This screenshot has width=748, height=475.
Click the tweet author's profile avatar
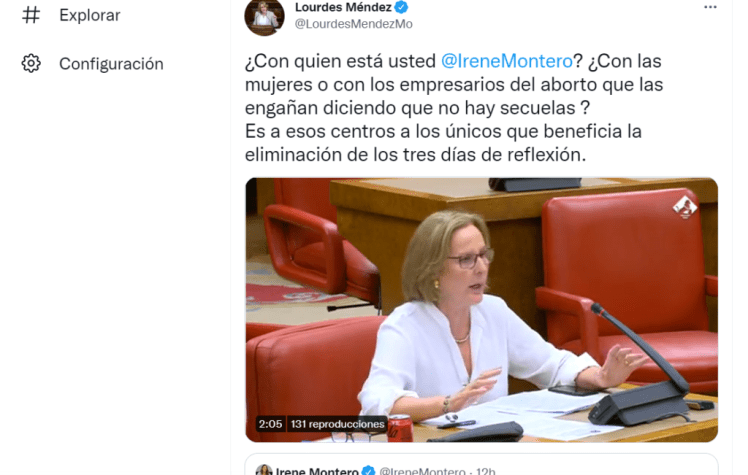(264, 17)
